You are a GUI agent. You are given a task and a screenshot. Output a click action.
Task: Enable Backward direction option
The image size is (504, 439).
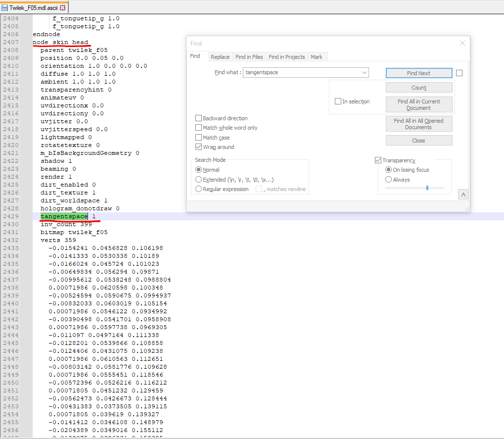click(x=199, y=118)
